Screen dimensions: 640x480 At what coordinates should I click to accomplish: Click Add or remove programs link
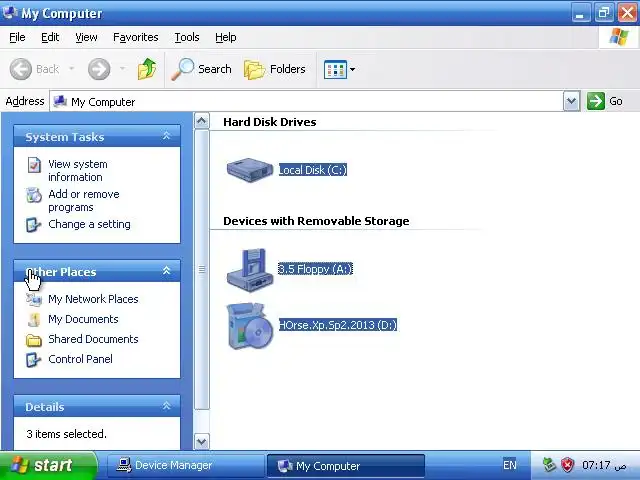coord(84,200)
